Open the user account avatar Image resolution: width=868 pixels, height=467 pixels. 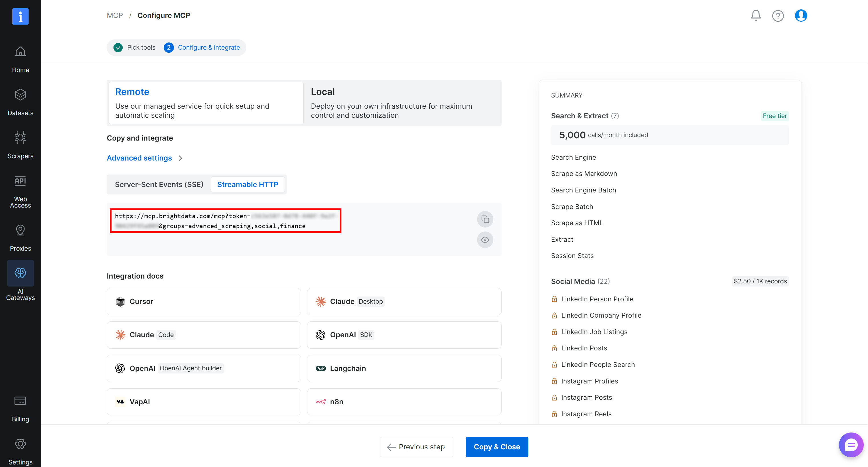(801, 15)
